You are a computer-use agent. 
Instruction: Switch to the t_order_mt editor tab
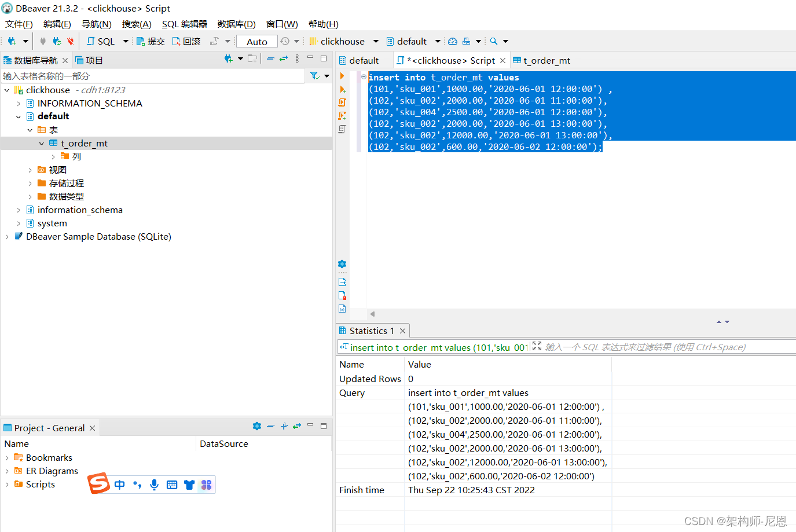pos(542,60)
